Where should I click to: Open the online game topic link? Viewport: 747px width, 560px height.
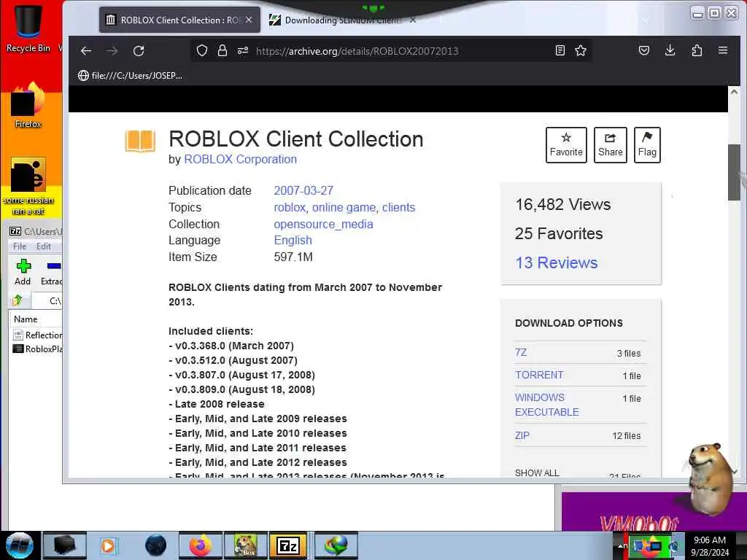coord(344,208)
